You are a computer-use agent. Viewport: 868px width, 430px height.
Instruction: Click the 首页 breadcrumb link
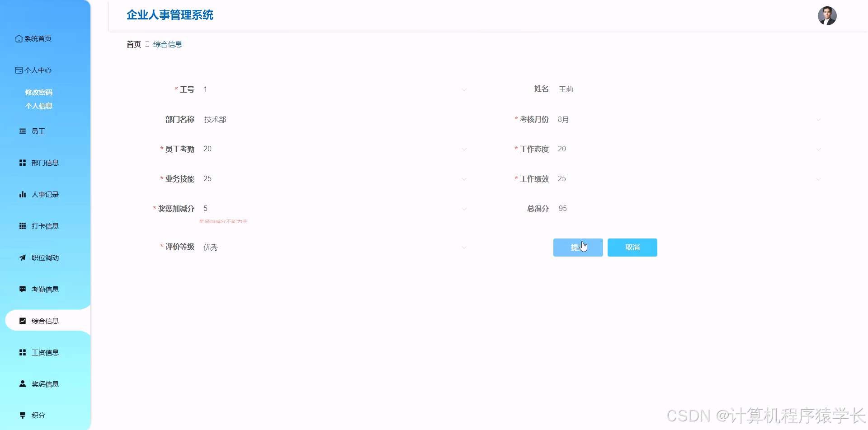click(x=134, y=44)
